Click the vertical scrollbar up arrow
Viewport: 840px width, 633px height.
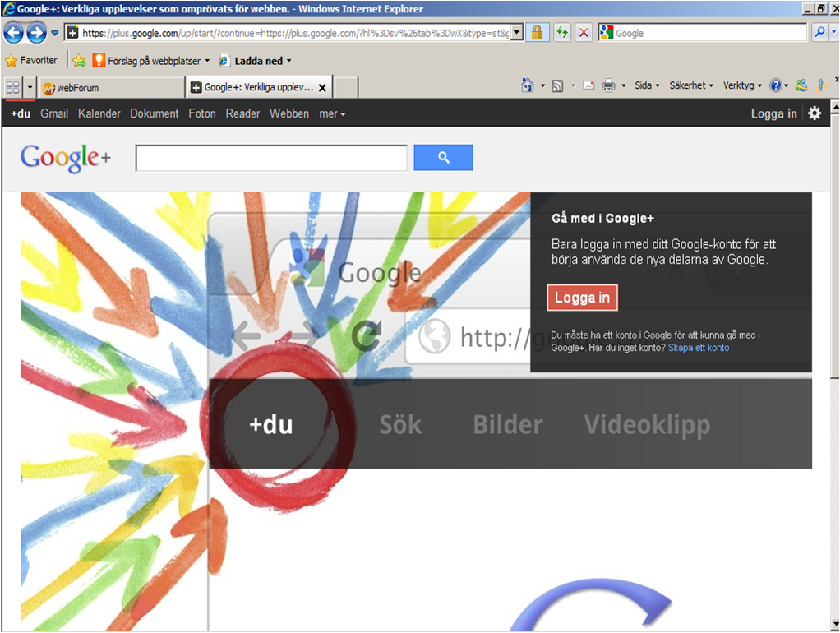[834, 106]
